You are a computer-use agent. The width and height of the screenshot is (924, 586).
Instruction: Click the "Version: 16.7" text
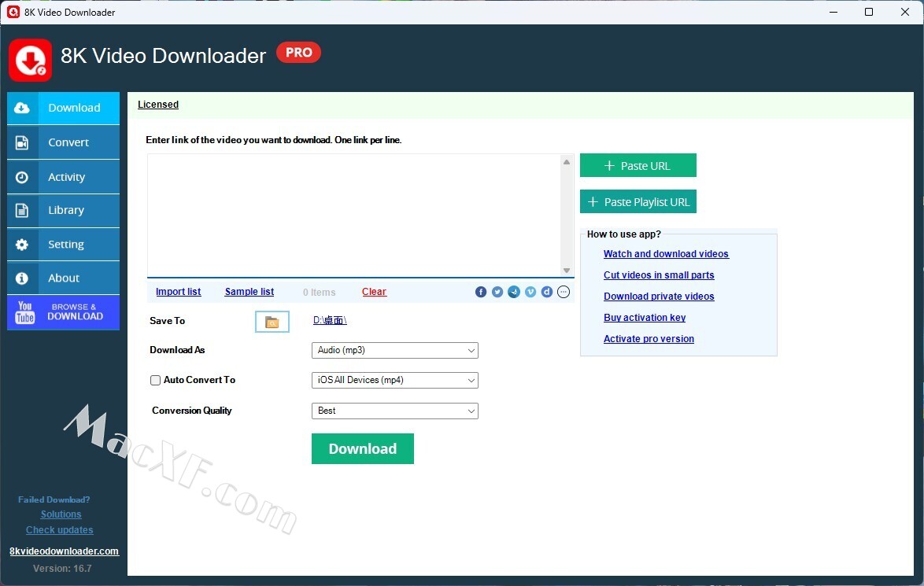pos(62,569)
